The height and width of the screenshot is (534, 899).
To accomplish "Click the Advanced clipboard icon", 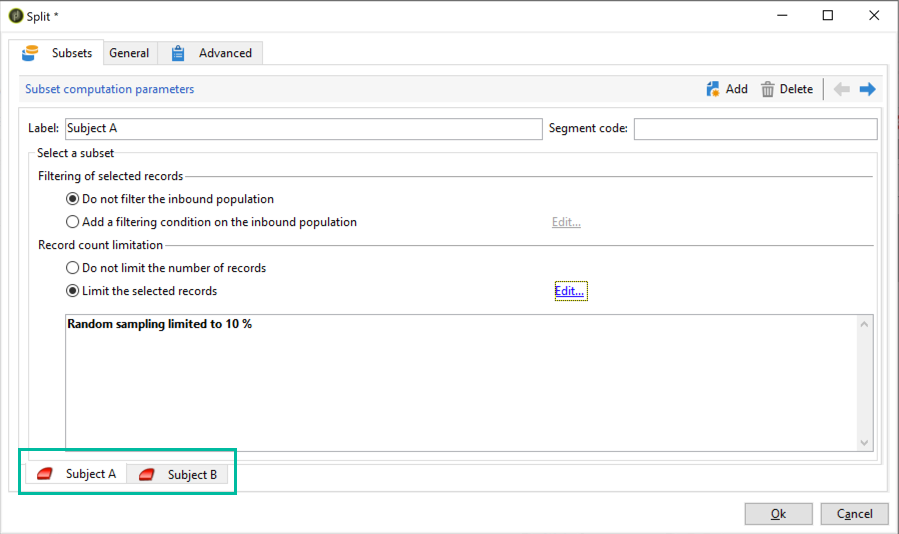I will pos(178,53).
